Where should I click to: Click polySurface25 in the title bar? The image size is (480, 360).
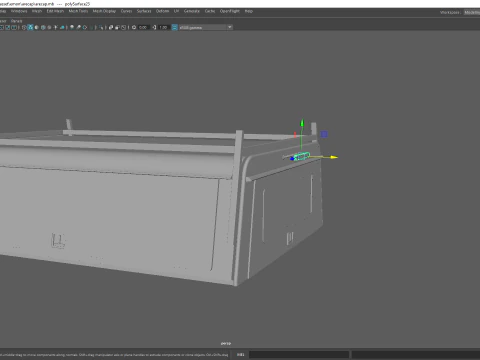[x=77, y=4]
